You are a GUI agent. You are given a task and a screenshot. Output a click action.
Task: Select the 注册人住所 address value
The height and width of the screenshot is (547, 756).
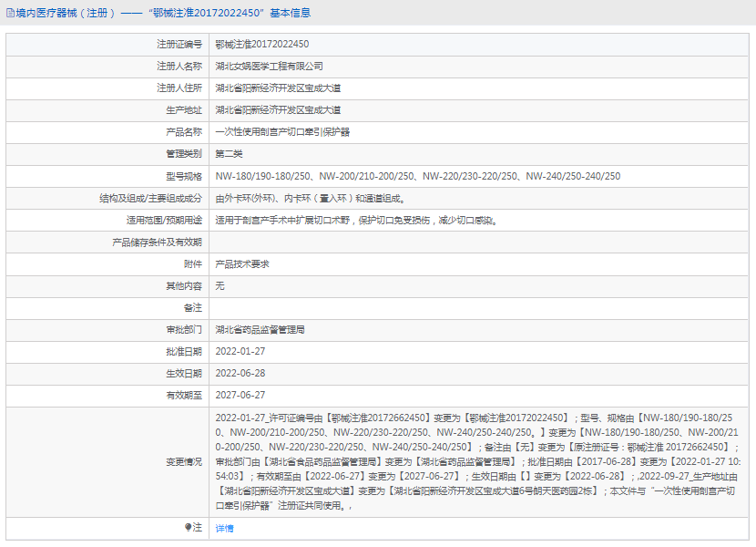coord(278,88)
